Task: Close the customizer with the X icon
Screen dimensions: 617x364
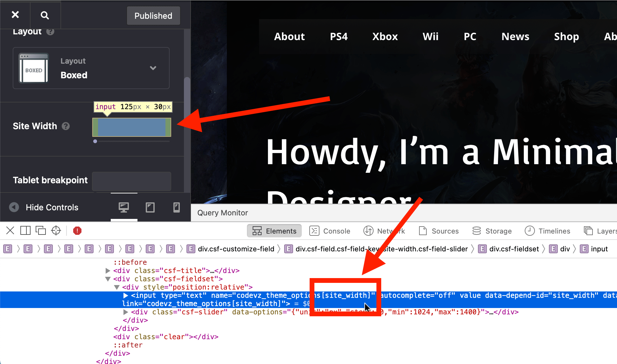Action: pos(15,15)
